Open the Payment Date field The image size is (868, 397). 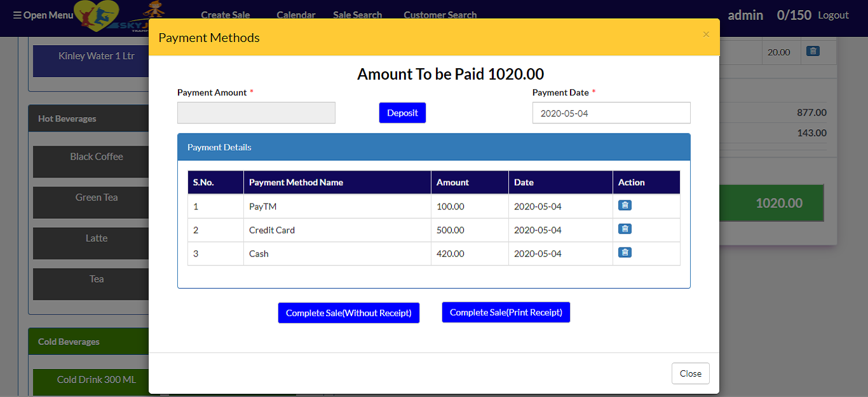click(x=611, y=113)
